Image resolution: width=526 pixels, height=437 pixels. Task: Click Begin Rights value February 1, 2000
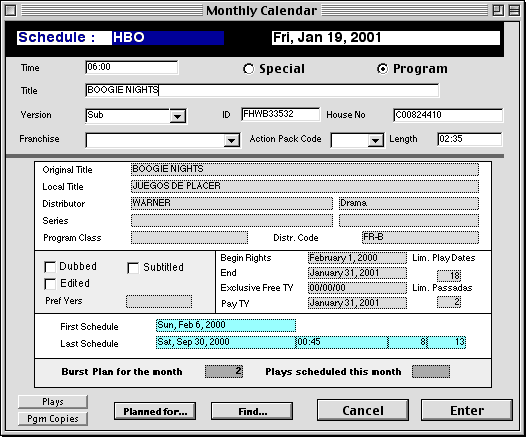coord(357,258)
